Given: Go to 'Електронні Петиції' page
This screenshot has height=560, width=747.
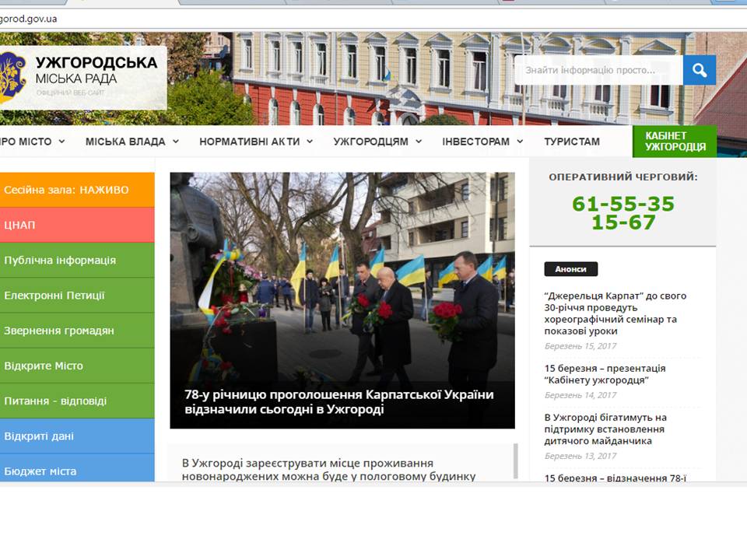Looking at the screenshot, I should coord(76,296).
